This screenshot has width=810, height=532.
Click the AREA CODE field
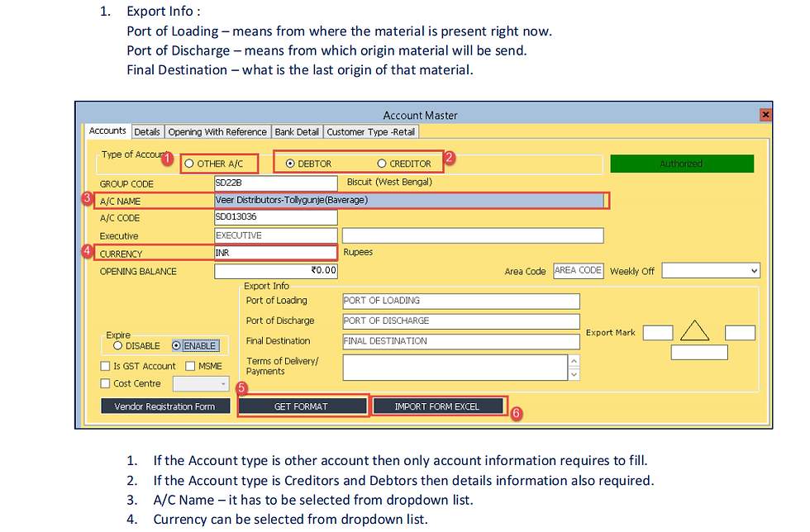click(578, 271)
